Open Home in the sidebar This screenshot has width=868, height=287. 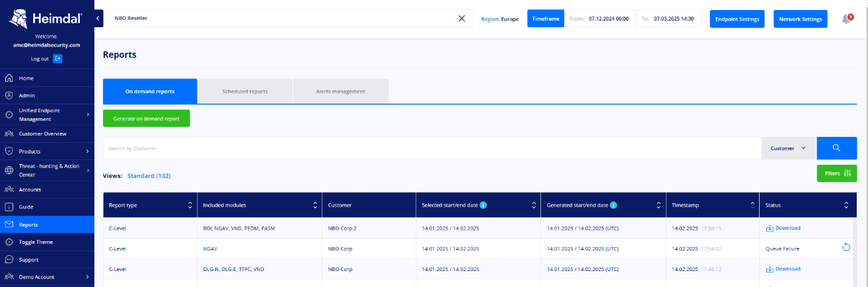pyautogui.click(x=47, y=78)
